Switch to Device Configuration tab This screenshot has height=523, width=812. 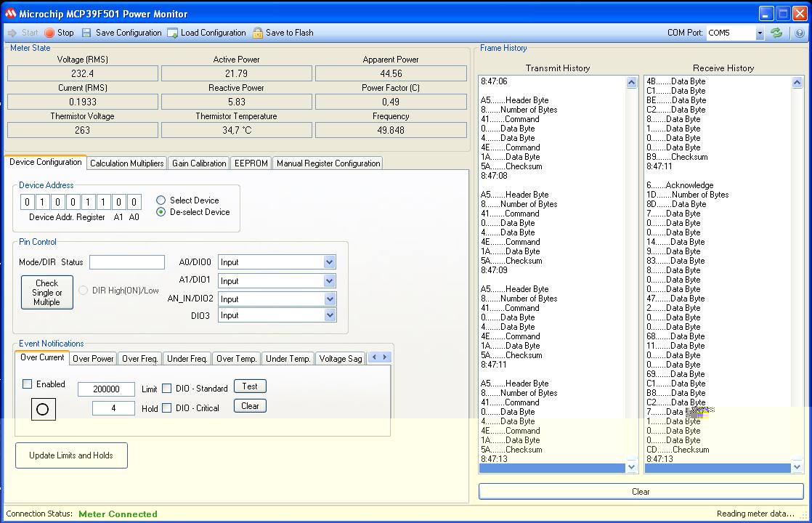(46, 162)
